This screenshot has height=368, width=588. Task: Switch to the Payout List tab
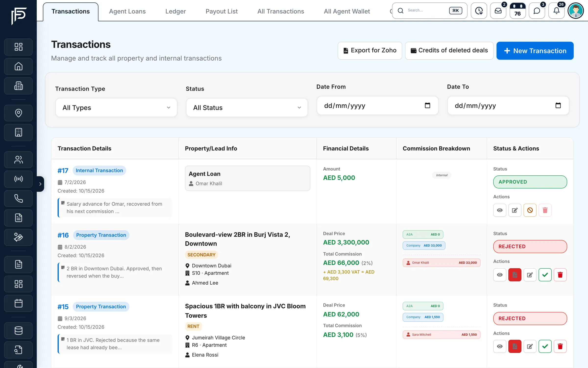[x=221, y=11]
